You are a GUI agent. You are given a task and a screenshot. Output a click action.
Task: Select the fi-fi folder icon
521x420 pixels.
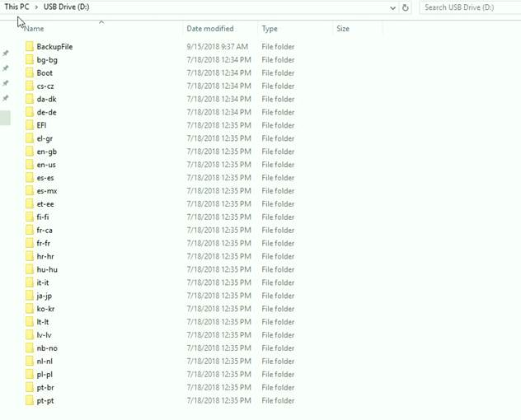[x=30, y=217]
